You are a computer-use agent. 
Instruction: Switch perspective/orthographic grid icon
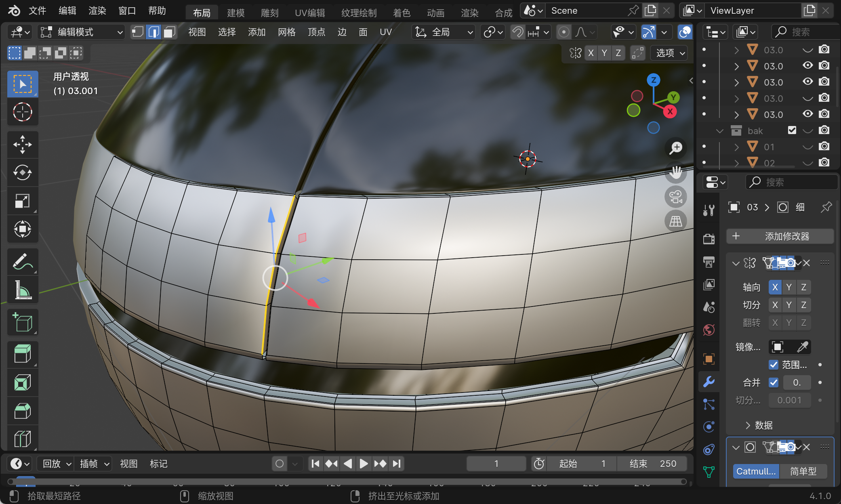click(676, 221)
